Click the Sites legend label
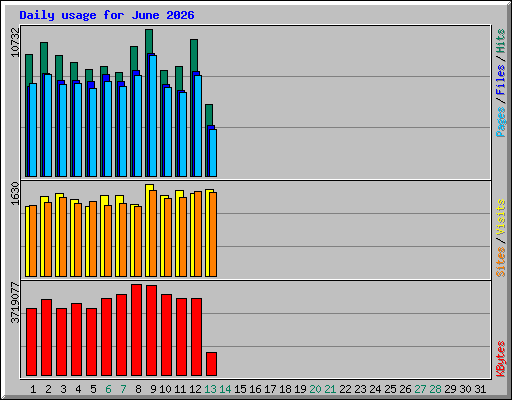Screen dimensions: 512x400 (x=500, y=262)
